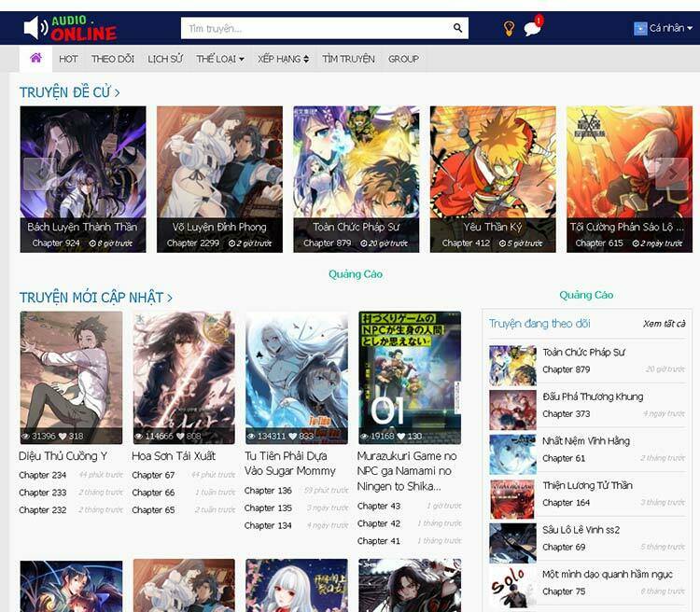Screen dimensions: 700x612
Task: Click the user avatar icon beside Cá nhân
Action: [x=640, y=28]
